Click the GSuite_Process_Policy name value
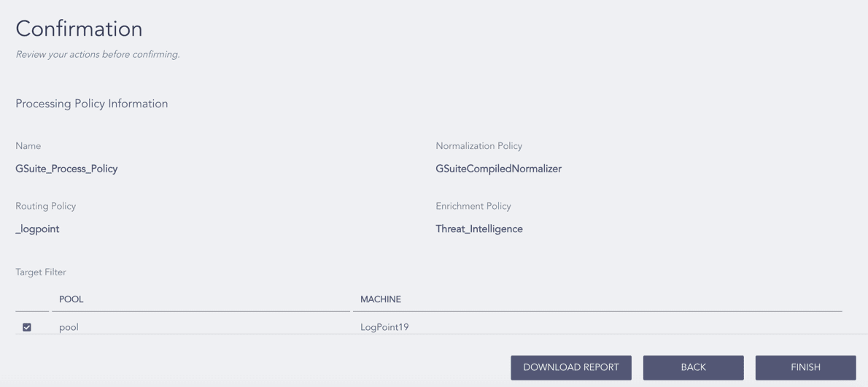868x387 pixels. pos(66,169)
